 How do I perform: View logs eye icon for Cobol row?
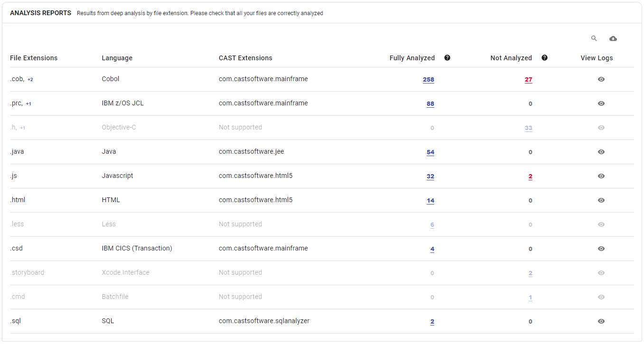tap(601, 79)
